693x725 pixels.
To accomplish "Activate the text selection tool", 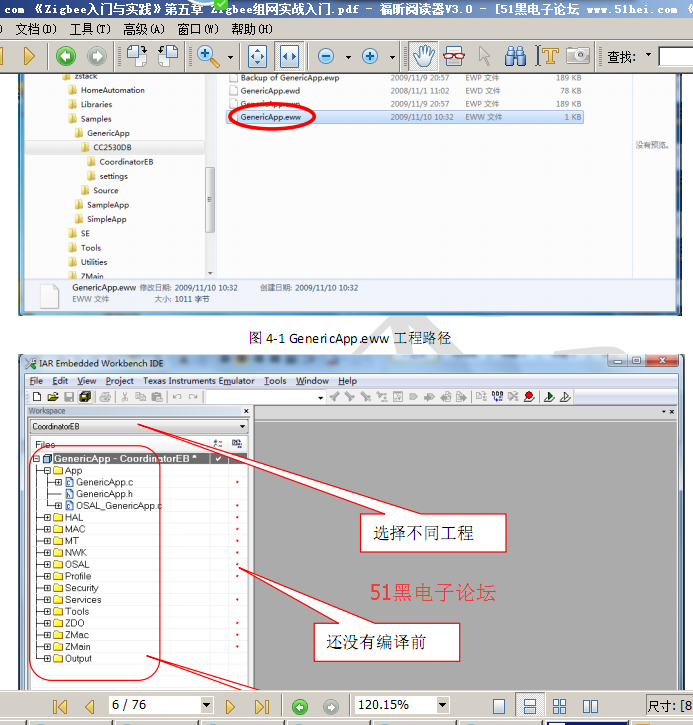I will (546, 56).
